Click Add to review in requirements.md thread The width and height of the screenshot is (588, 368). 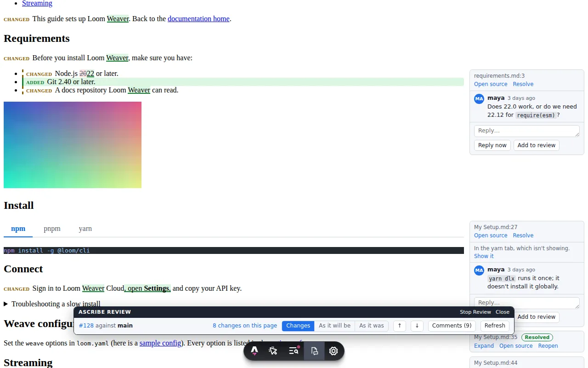click(536, 145)
